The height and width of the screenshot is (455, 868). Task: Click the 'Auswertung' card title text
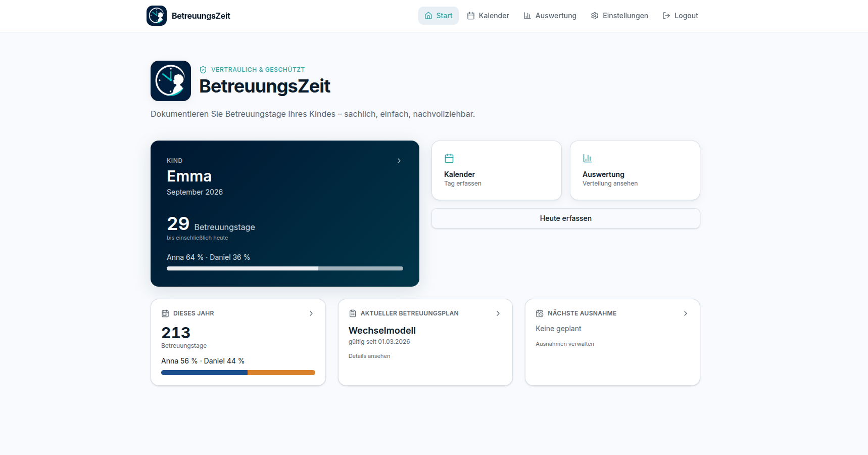click(x=603, y=174)
